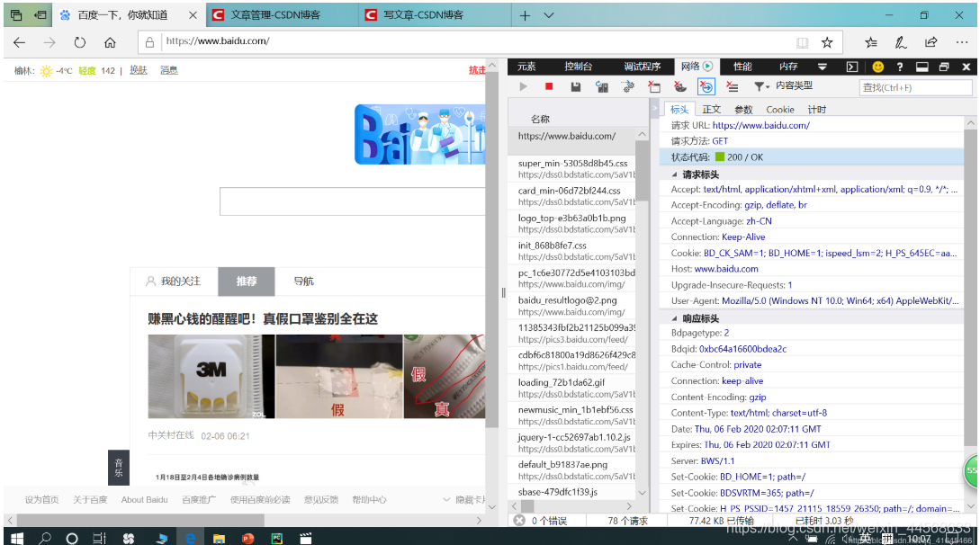The height and width of the screenshot is (545, 980).
Task: Click the About Baidu footer link
Action: click(x=144, y=500)
